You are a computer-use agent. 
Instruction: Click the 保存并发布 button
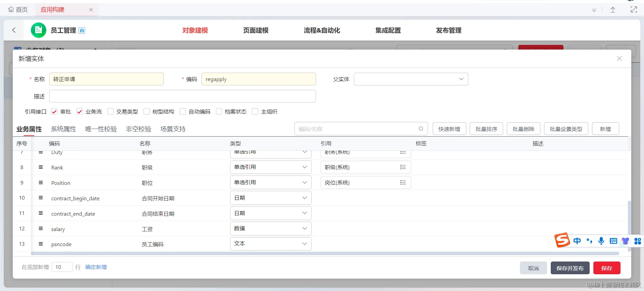coord(570,268)
